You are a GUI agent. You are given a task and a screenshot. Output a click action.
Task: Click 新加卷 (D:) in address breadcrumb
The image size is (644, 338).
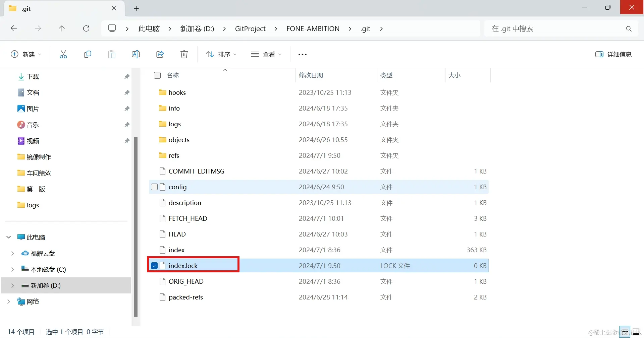[197, 29]
